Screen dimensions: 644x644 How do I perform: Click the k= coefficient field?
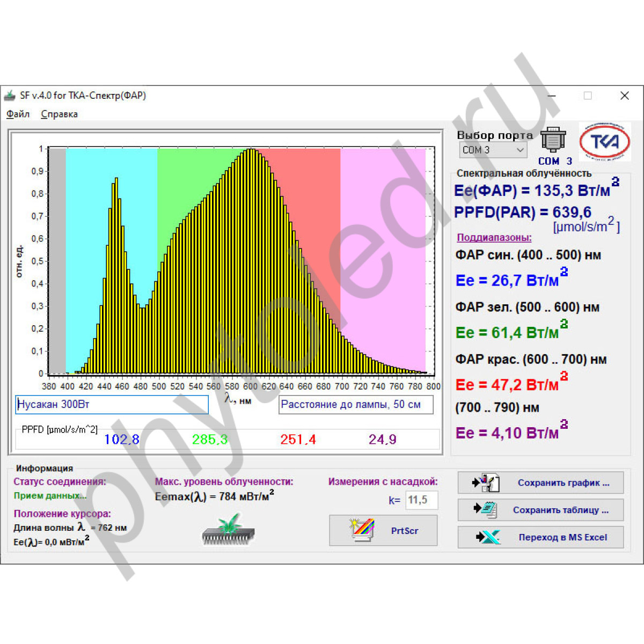(x=421, y=500)
